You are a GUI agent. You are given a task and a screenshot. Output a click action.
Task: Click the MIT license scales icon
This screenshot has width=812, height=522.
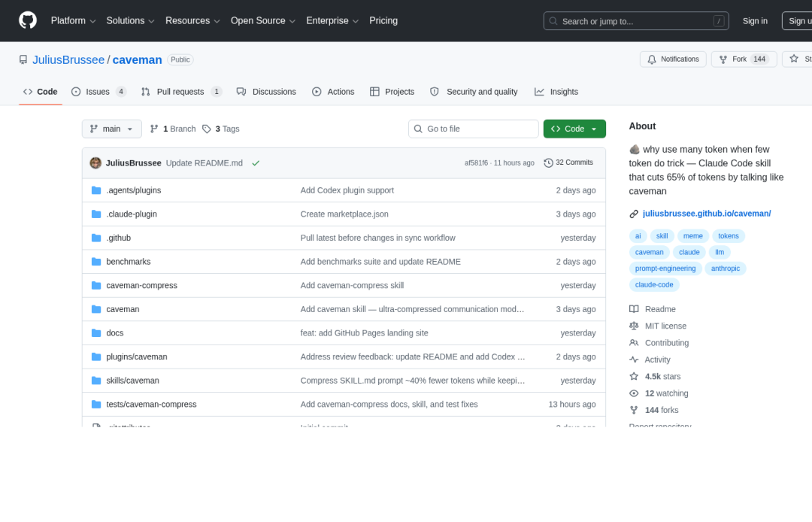(x=634, y=326)
